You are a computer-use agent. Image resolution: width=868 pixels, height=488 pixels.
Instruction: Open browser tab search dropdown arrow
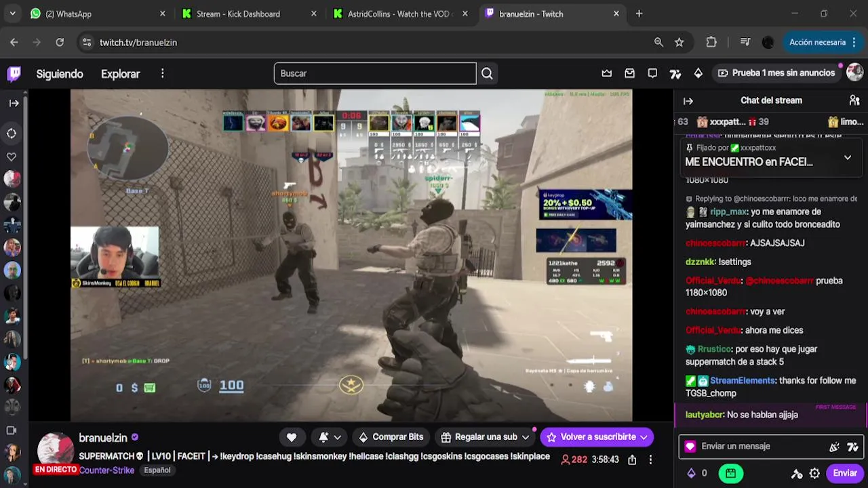click(x=12, y=14)
